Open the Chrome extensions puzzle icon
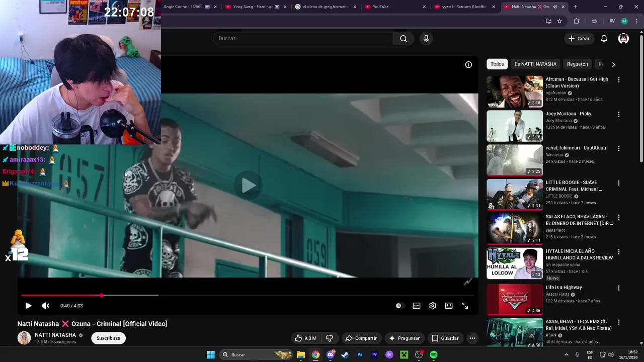This screenshot has height=362, width=644. click(577, 21)
